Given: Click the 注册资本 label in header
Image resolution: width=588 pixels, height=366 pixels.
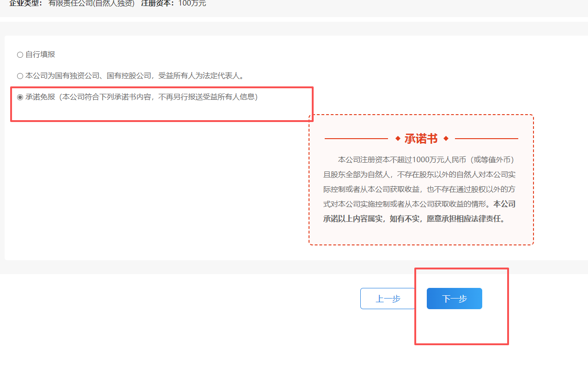Looking at the screenshot, I should (x=158, y=3).
